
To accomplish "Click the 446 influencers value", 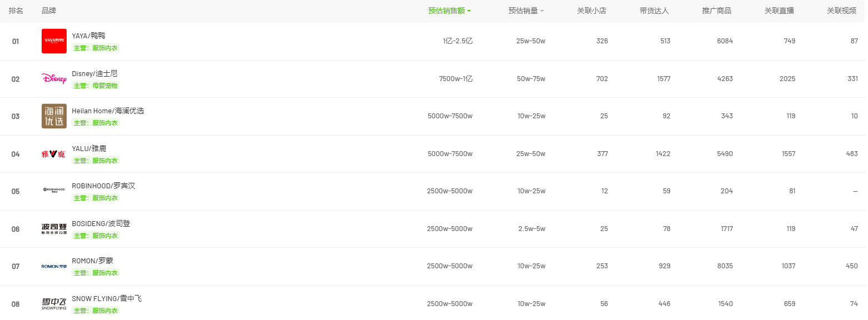I will pyautogui.click(x=664, y=304).
